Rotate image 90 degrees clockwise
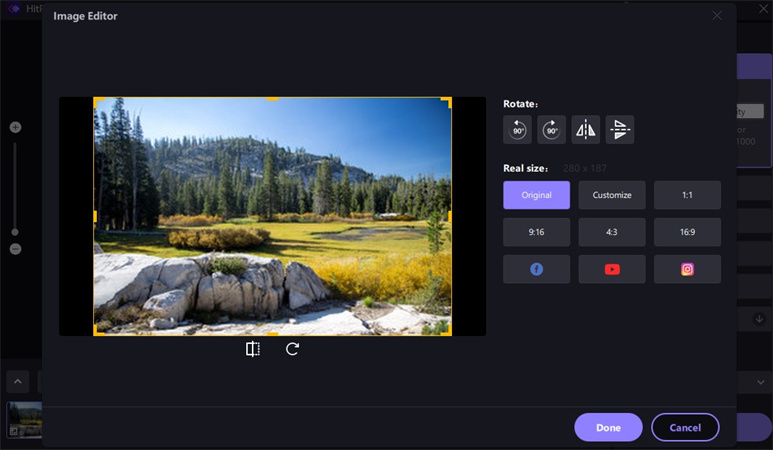This screenshot has height=450, width=773. point(552,130)
